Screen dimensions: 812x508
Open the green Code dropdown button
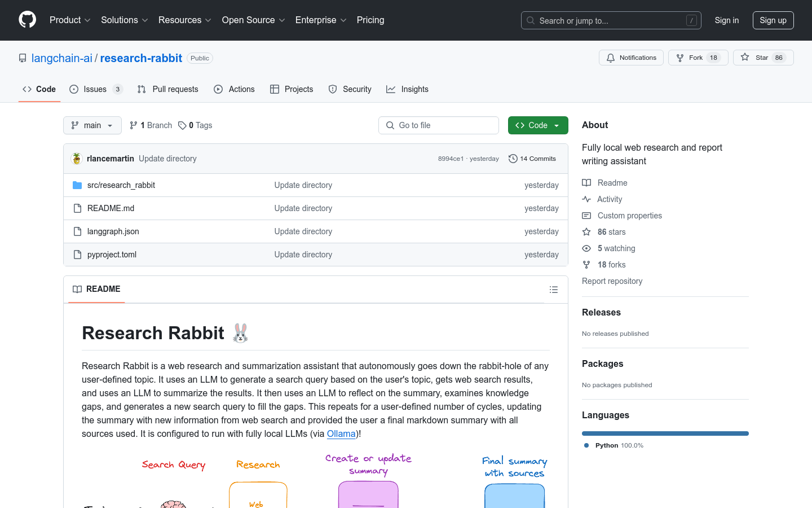(x=538, y=125)
